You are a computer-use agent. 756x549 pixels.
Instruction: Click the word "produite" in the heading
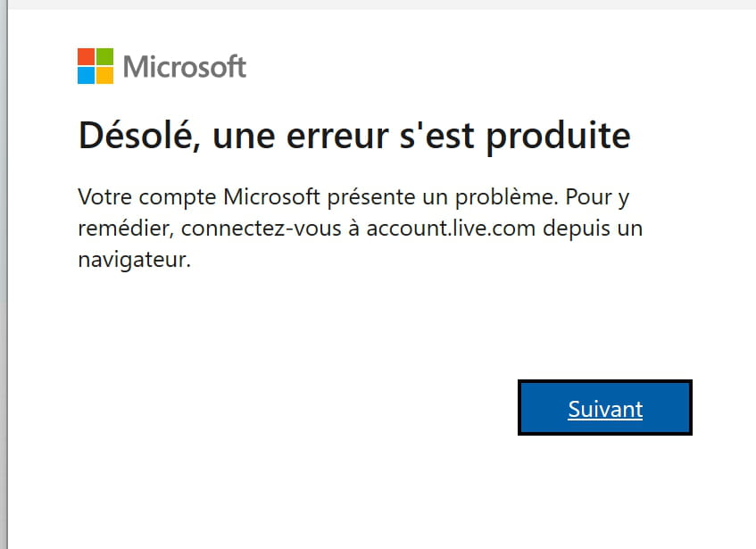pos(559,136)
